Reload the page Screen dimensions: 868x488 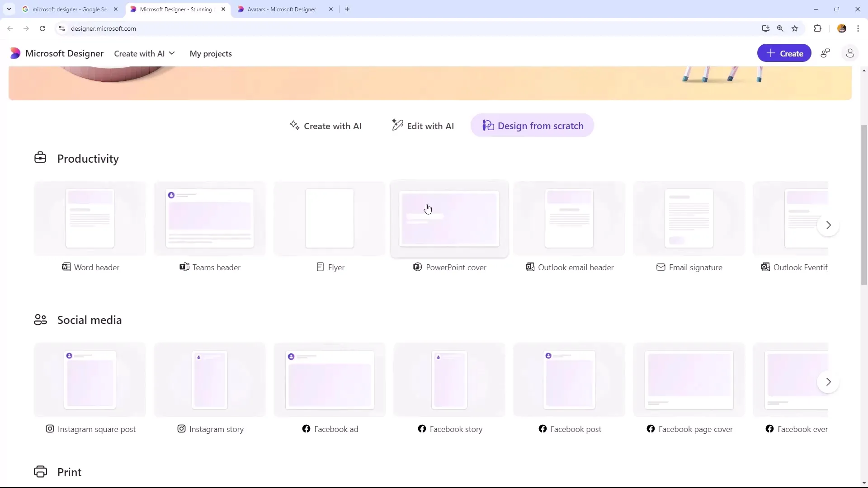tap(42, 28)
